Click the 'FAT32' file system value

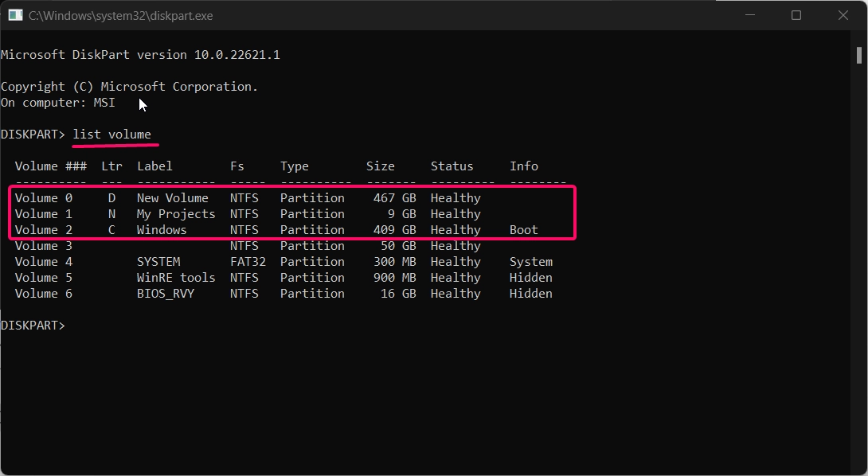pos(248,262)
